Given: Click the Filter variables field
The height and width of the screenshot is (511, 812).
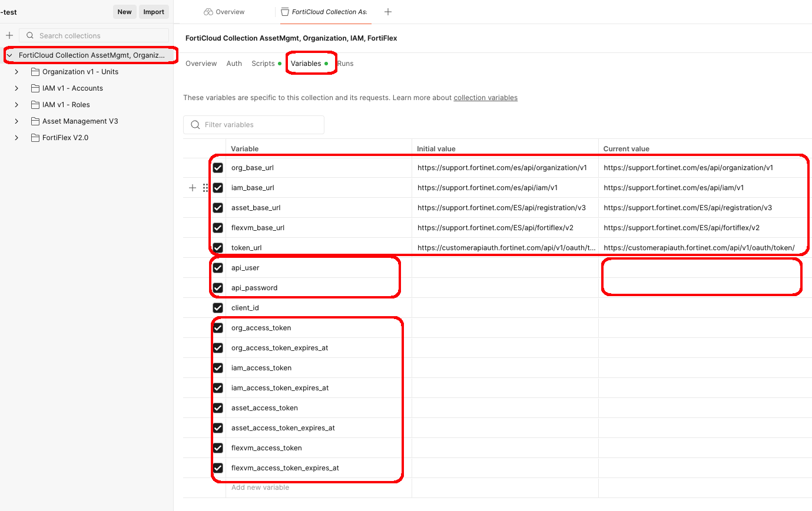Looking at the screenshot, I should coord(254,125).
